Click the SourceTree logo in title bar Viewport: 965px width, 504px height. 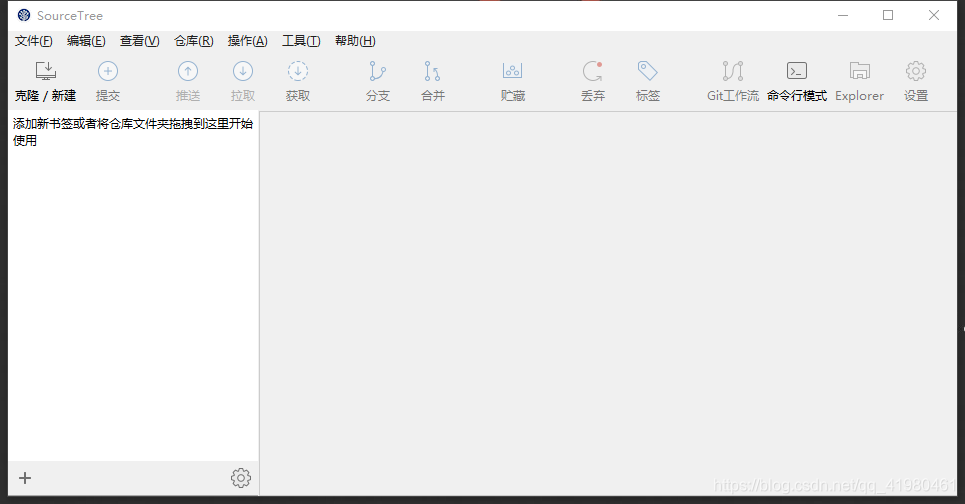point(24,15)
